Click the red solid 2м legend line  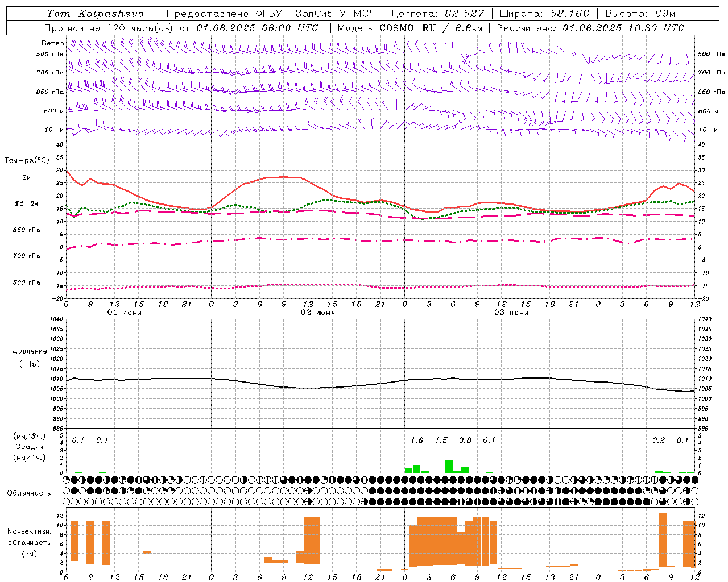(x=26, y=184)
